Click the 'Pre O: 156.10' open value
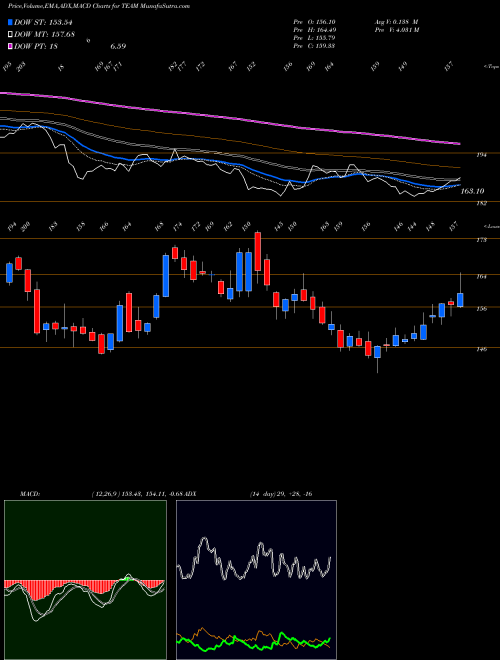The height and width of the screenshot is (660, 500). coord(314,22)
